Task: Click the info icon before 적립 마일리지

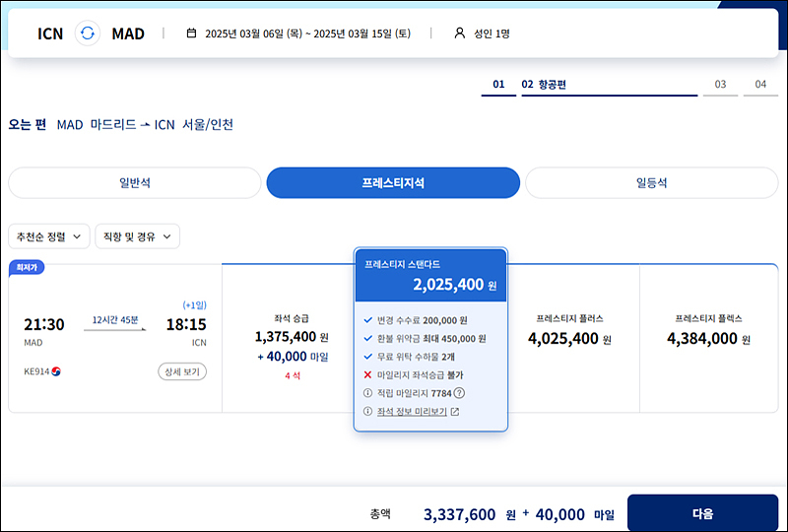Action: (x=367, y=393)
